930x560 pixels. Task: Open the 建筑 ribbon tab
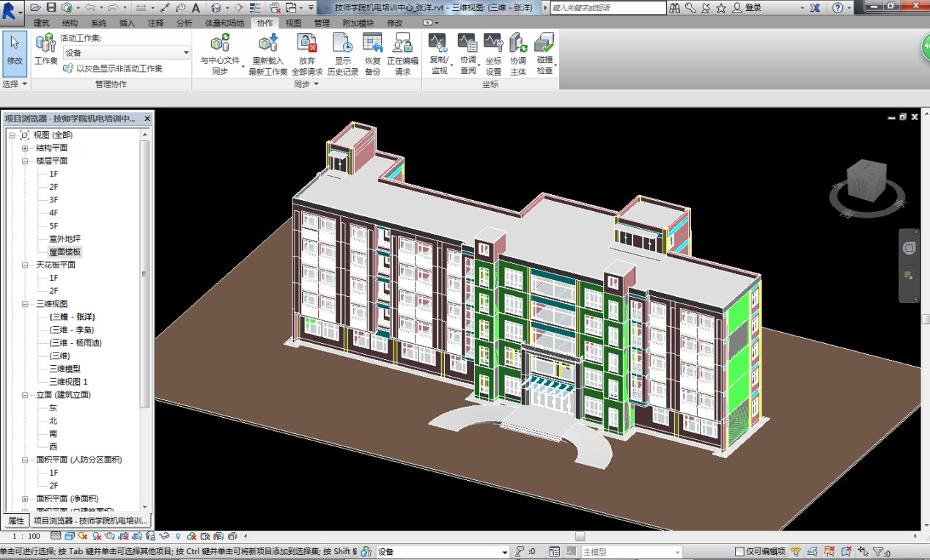(41, 23)
